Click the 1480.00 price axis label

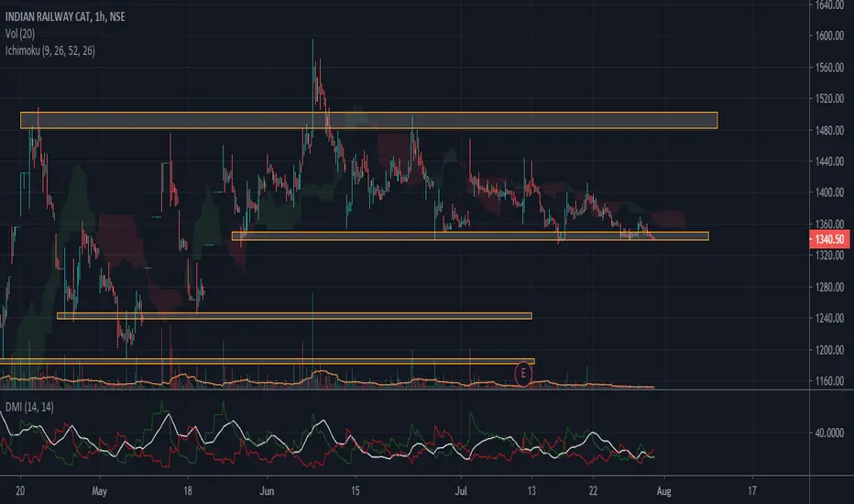[829, 130]
